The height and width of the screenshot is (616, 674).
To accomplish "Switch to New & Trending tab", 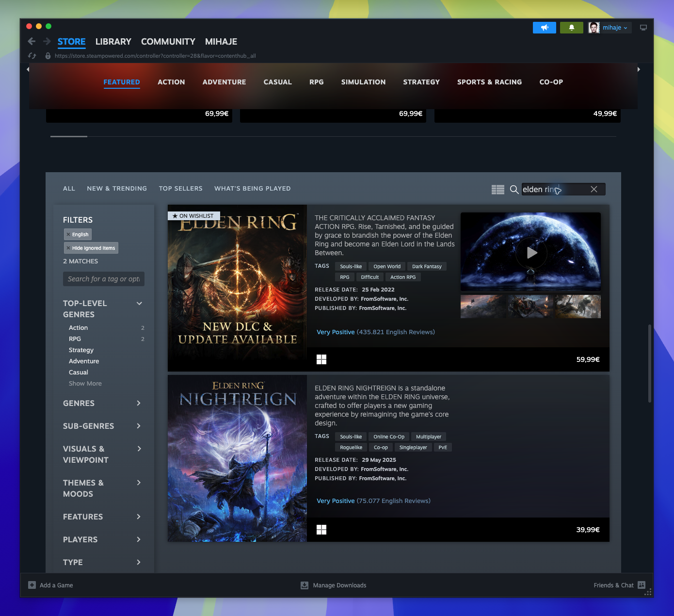I will click(117, 189).
